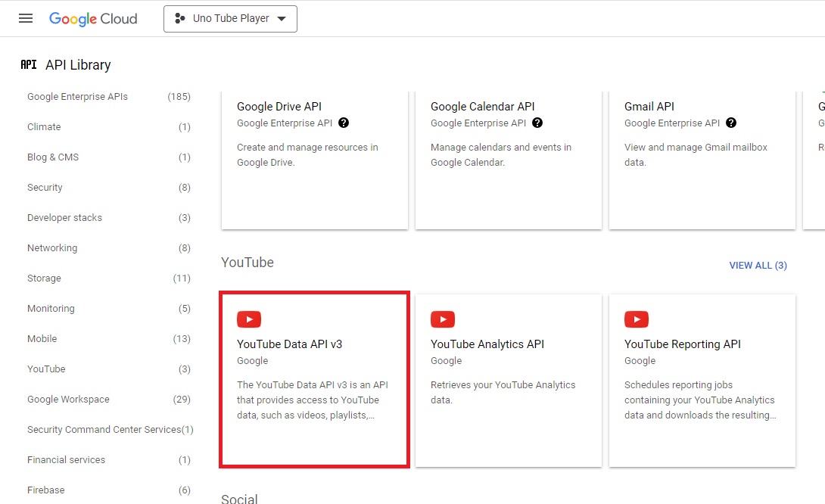Click the help icon next to Google Drive API

(344, 122)
